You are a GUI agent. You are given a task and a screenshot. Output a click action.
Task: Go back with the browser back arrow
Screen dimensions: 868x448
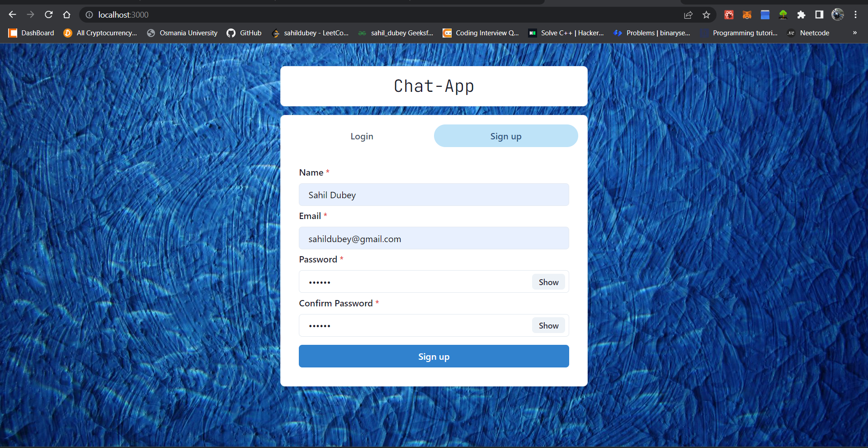[12, 15]
